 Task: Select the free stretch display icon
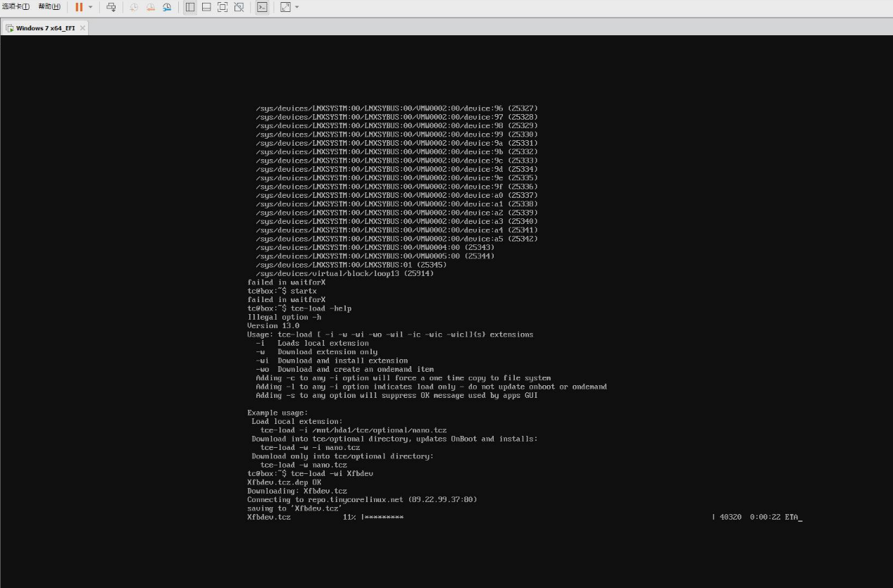[239, 7]
